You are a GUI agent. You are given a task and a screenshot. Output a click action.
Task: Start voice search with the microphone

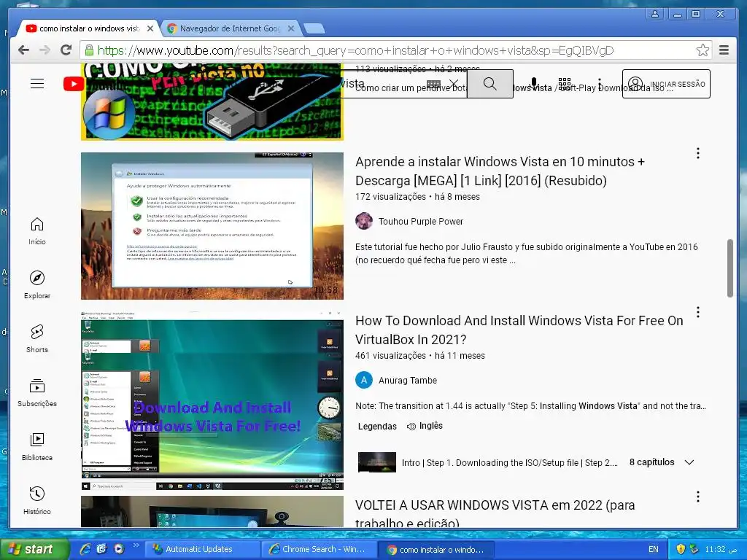(534, 84)
